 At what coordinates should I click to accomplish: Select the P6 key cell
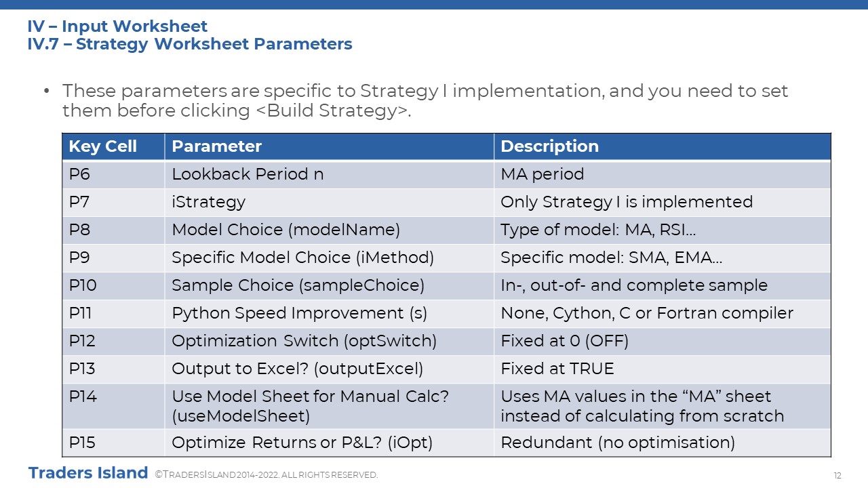pyautogui.click(x=113, y=174)
